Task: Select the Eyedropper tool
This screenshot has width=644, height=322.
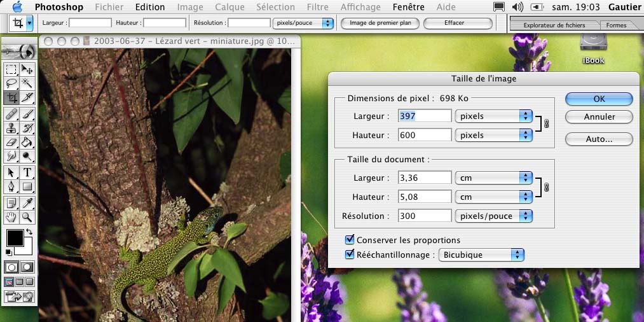Action: pos(27,203)
